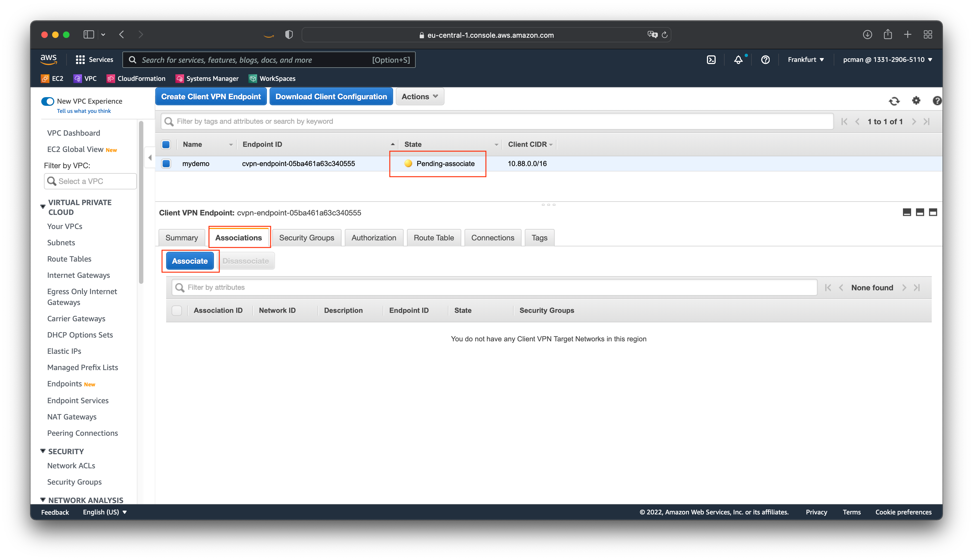Minimize the details pane layout icon

point(906,212)
